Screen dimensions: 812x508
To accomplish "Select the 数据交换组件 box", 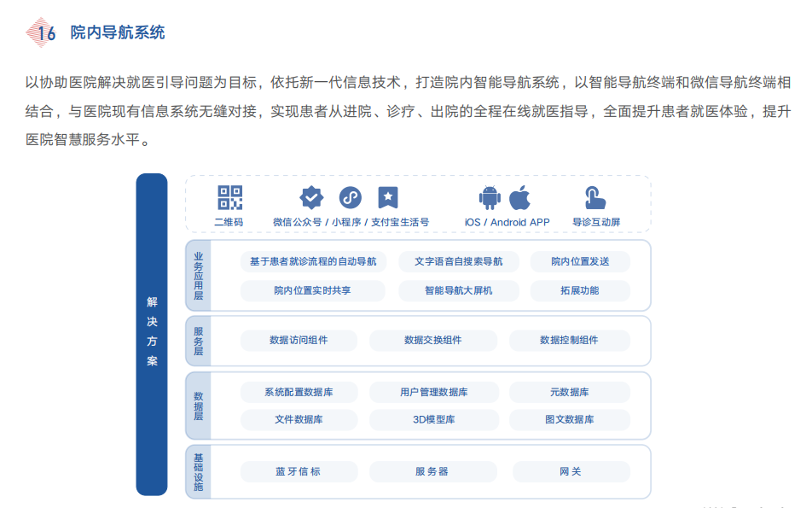I will (432, 340).
